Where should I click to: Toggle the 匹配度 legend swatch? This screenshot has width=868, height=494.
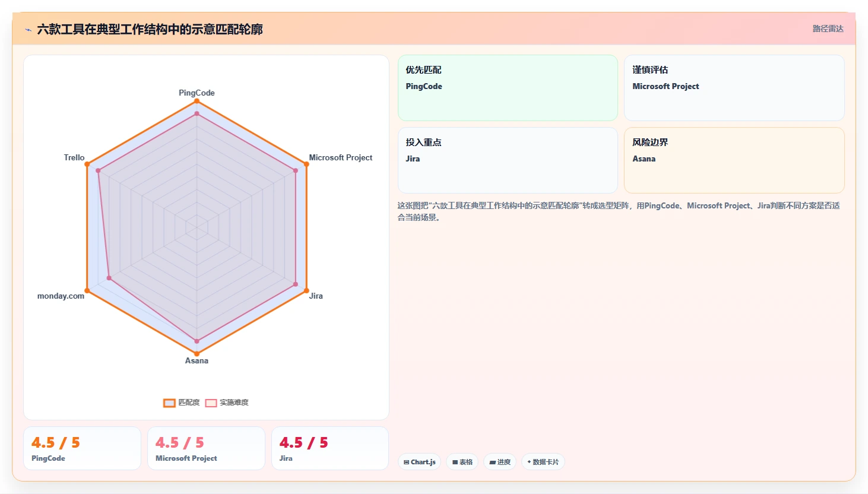[x=169, y=403]
